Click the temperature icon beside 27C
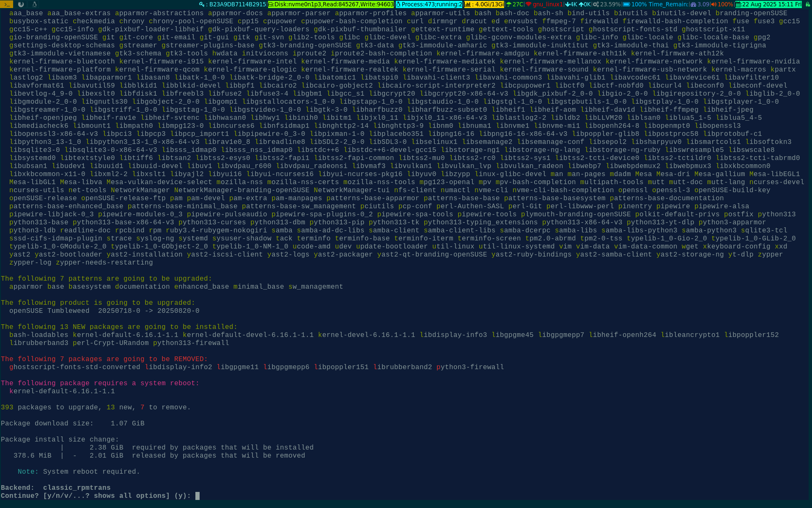 [x=509, y=4]
